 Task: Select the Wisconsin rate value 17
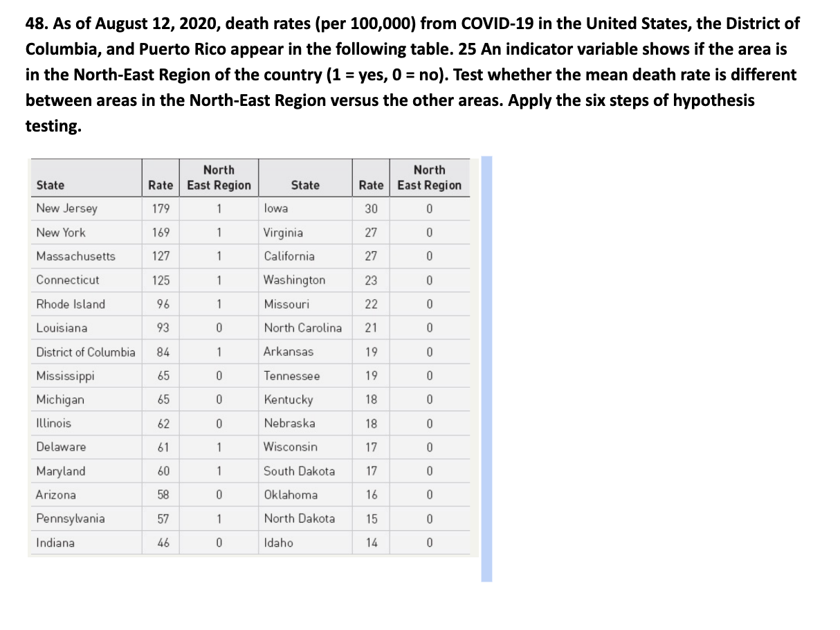pyautogui.click(x=372, y=447)
